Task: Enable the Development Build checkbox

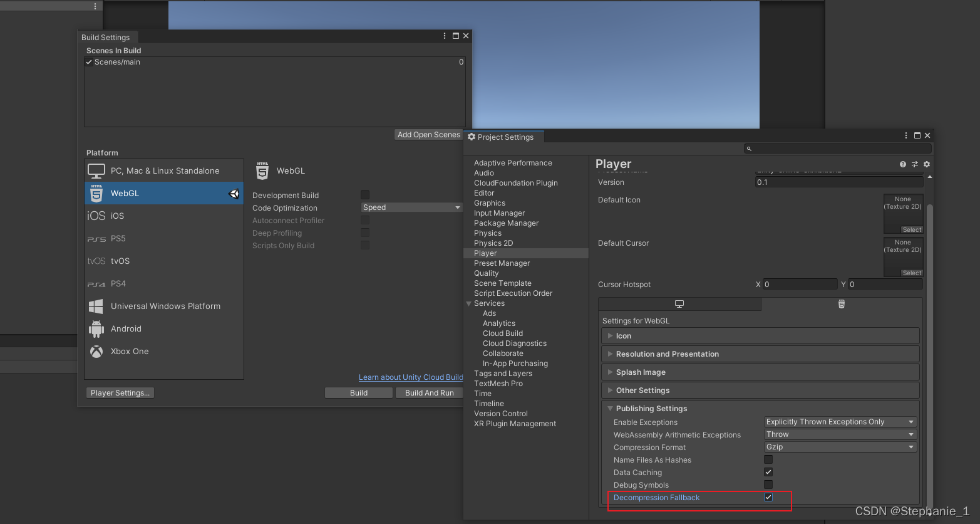Action: [x=365, y=194]
